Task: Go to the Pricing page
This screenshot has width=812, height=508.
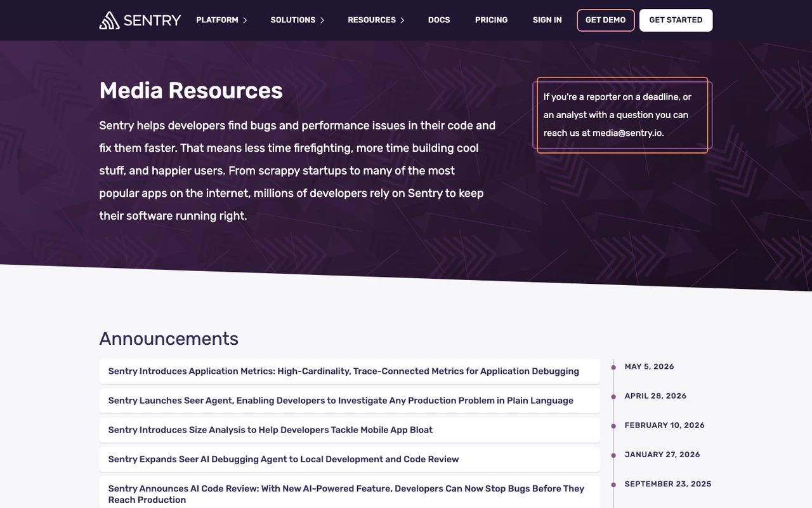Action: pyautogui.click(x=491, y=20)
